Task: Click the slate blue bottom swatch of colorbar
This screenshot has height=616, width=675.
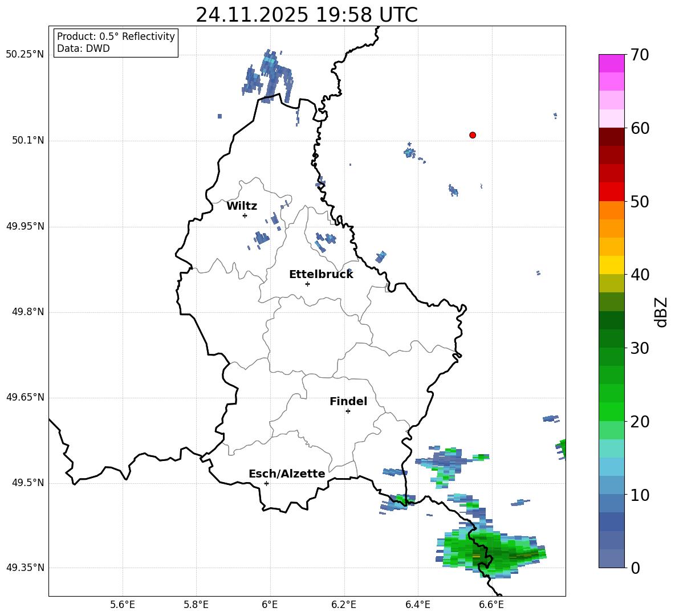Action: (611, 559)
